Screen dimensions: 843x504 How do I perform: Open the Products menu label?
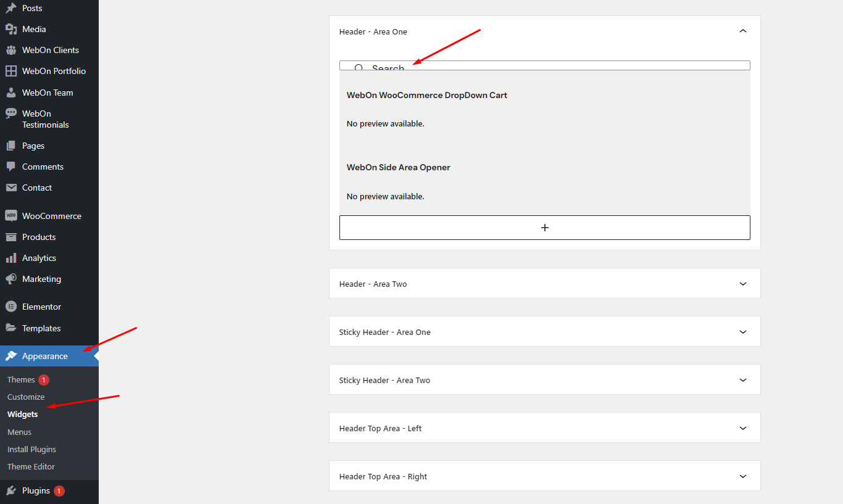(39, 237)
